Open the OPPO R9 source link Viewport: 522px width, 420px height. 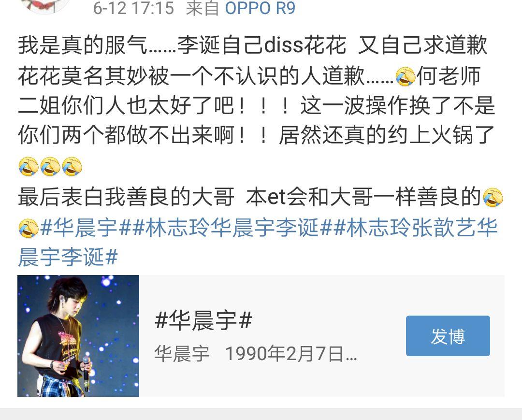(260, 8)
